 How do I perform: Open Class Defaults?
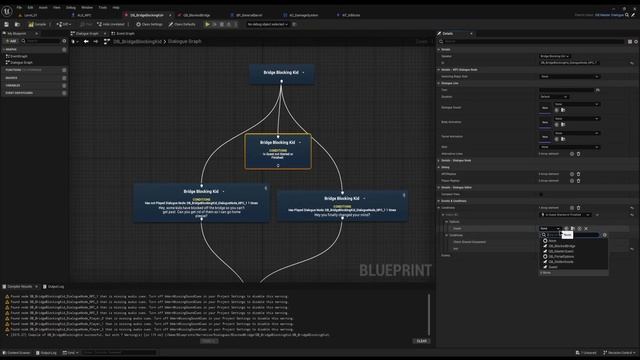[182, 24]
